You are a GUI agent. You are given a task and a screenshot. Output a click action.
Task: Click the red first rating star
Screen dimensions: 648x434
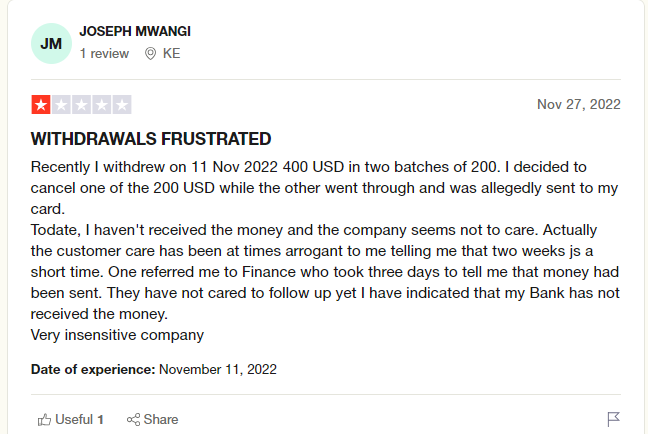point(41,105)
